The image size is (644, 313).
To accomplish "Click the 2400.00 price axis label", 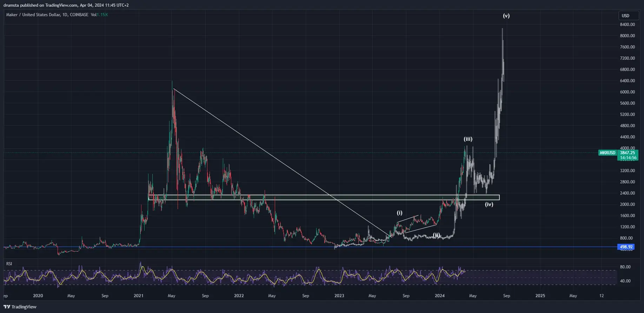I will click(x=627, y=193).
